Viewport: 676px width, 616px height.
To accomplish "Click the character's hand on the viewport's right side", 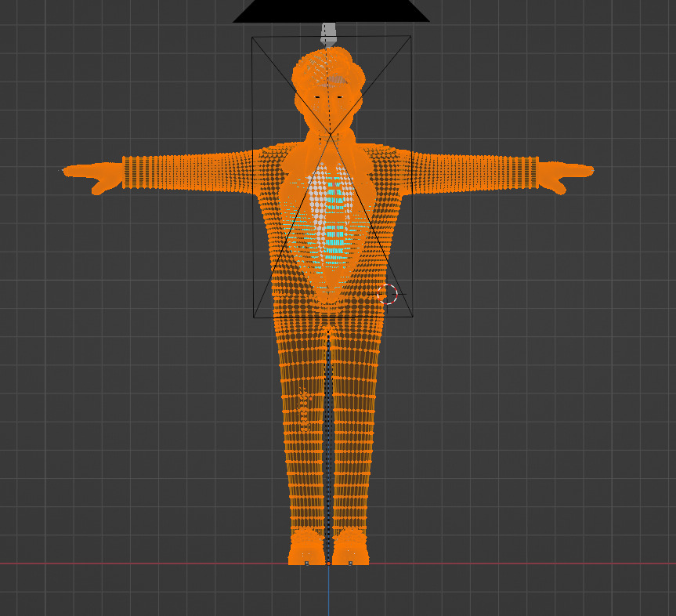I will (566, 177).
